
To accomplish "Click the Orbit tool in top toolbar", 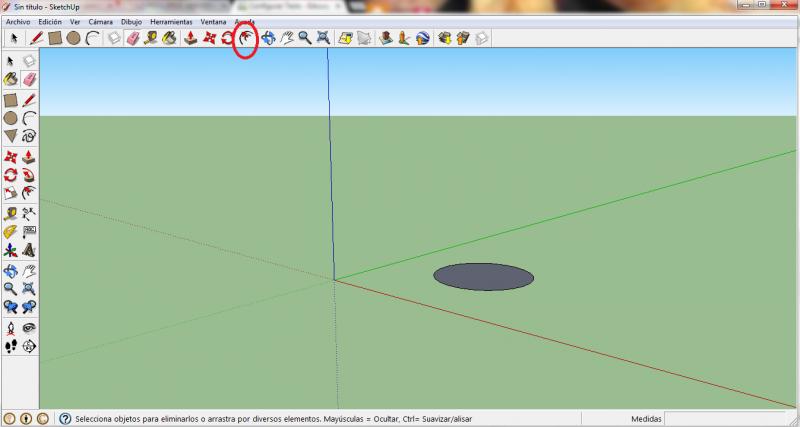I will 267,38.
